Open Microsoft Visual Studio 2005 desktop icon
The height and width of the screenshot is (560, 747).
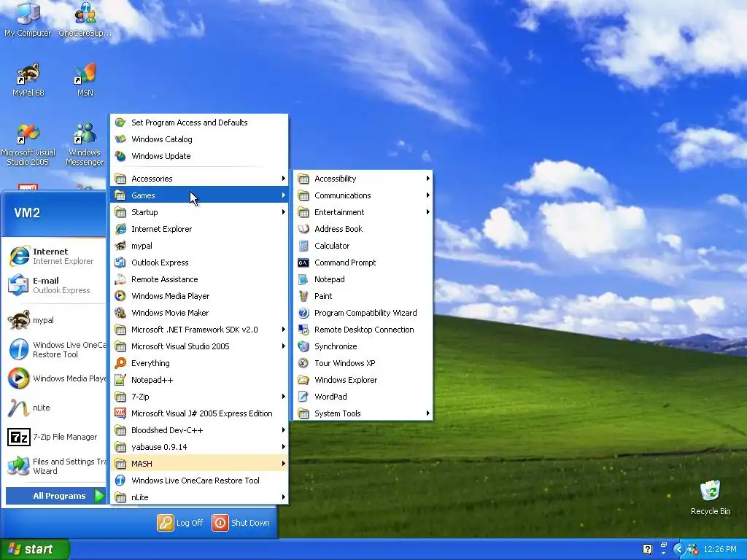(28, 145)
